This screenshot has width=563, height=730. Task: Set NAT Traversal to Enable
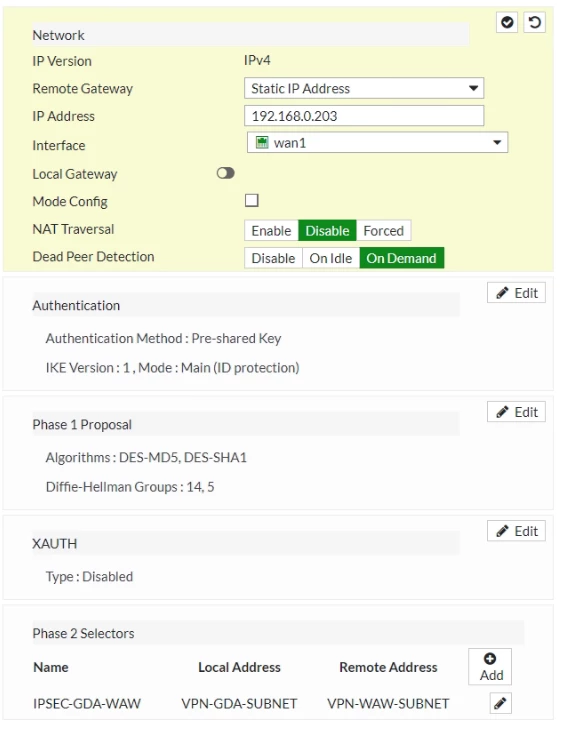[271, 230]
